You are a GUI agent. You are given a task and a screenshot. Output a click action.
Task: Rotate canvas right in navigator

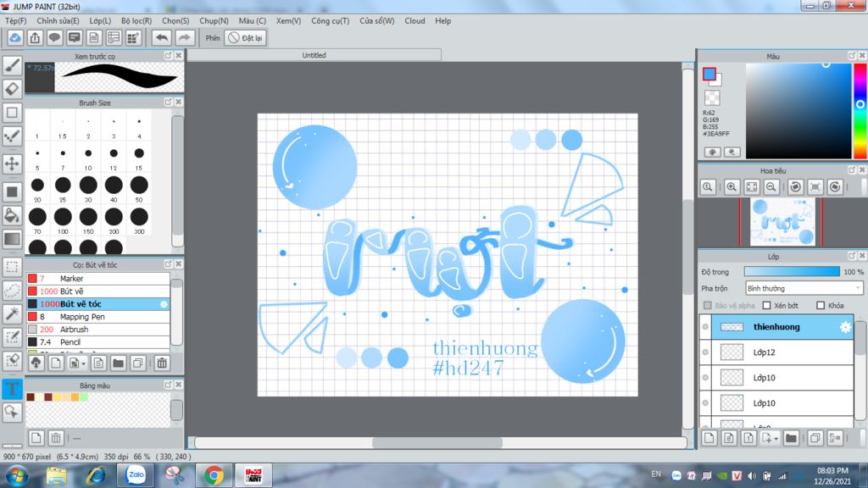(x=835, y=187)
